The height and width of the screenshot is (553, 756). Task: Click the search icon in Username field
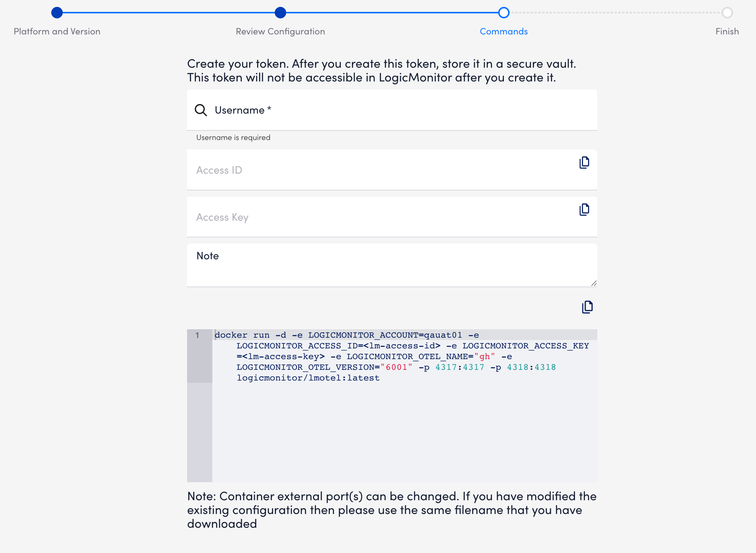point(200,110)
